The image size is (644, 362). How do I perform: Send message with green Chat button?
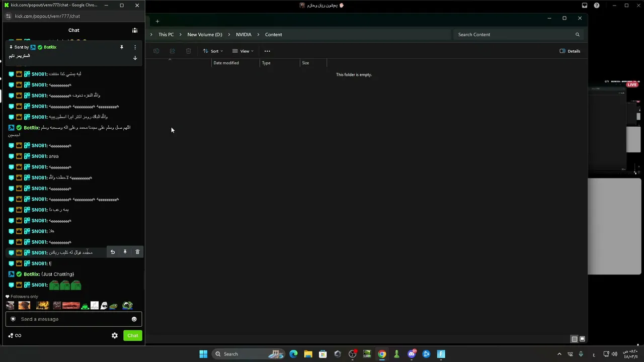point(133,335)
